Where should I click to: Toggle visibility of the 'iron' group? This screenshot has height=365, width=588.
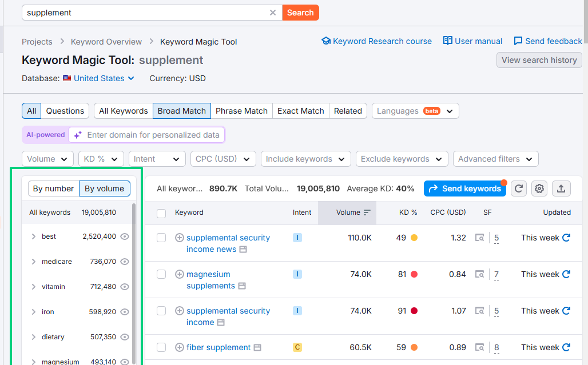pos(125,312)
